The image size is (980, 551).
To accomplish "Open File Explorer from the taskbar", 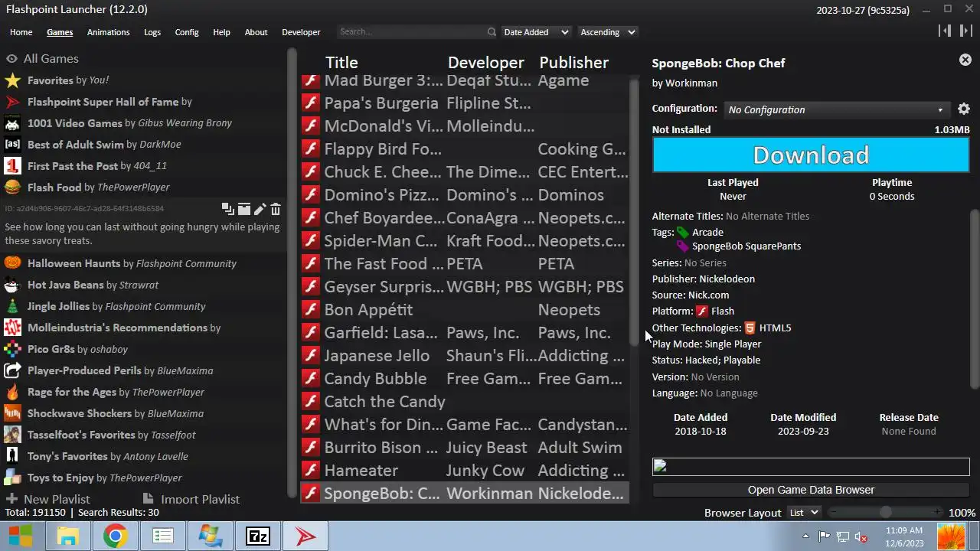I will point(68,536).
